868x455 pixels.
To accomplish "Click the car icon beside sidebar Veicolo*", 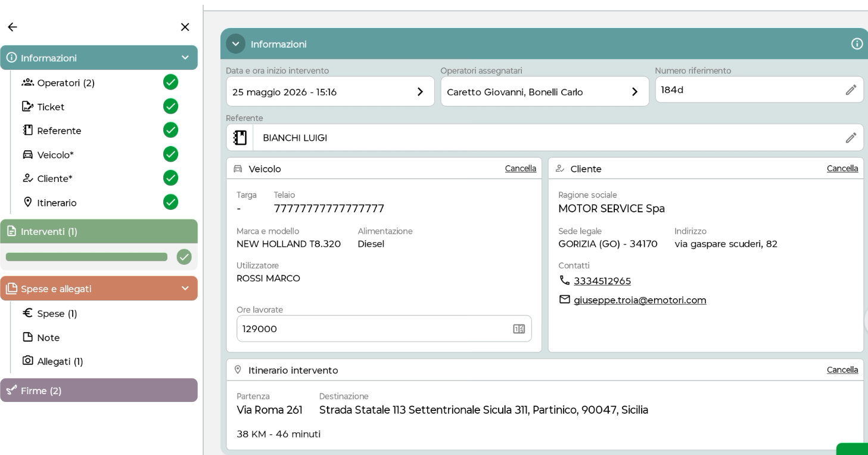I will [x=27, y=154].
